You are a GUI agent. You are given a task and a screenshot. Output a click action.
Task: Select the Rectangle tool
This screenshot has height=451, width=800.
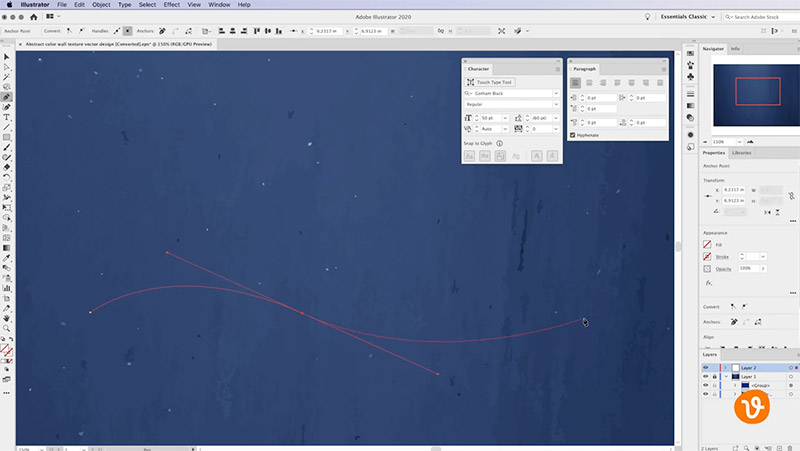[x=7, y=137]
